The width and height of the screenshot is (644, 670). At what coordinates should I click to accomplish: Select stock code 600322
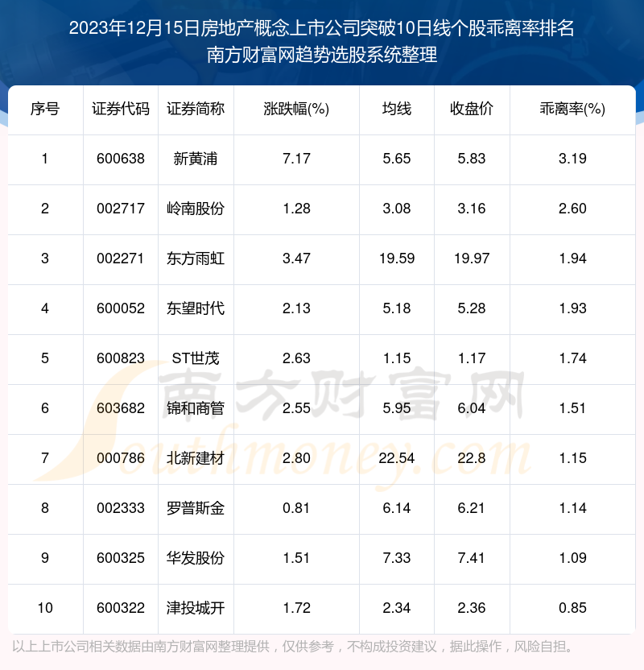click(121, 608)
